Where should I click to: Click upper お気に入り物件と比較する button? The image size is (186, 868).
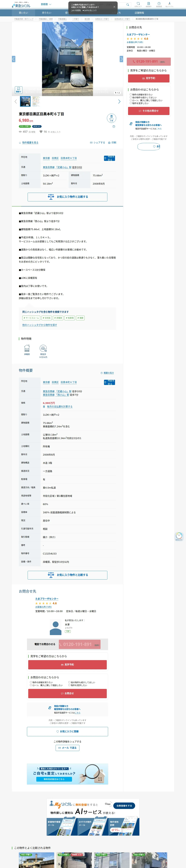(68, 197)
